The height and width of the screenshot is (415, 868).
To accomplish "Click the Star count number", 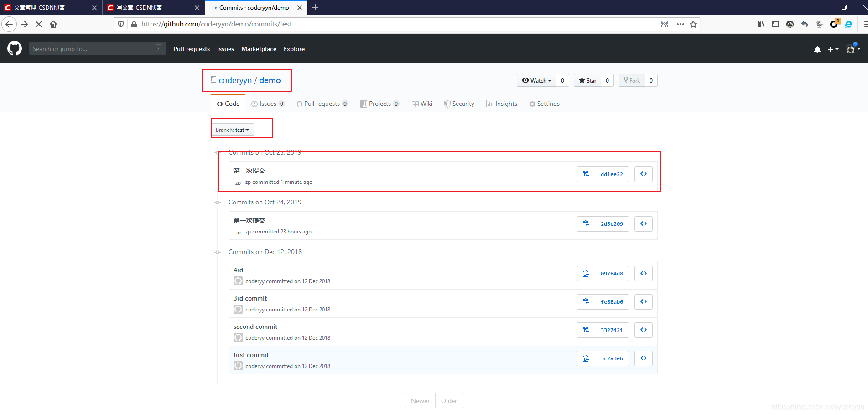I will [607, 80].
